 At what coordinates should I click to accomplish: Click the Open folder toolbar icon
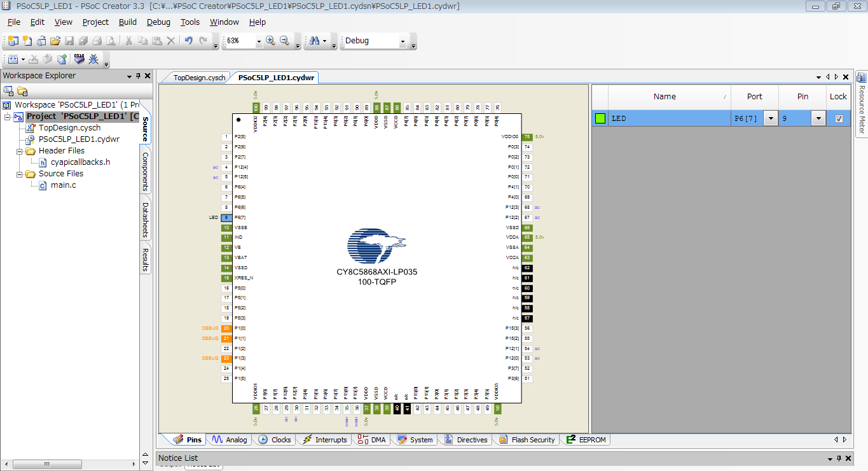point(55,41)
